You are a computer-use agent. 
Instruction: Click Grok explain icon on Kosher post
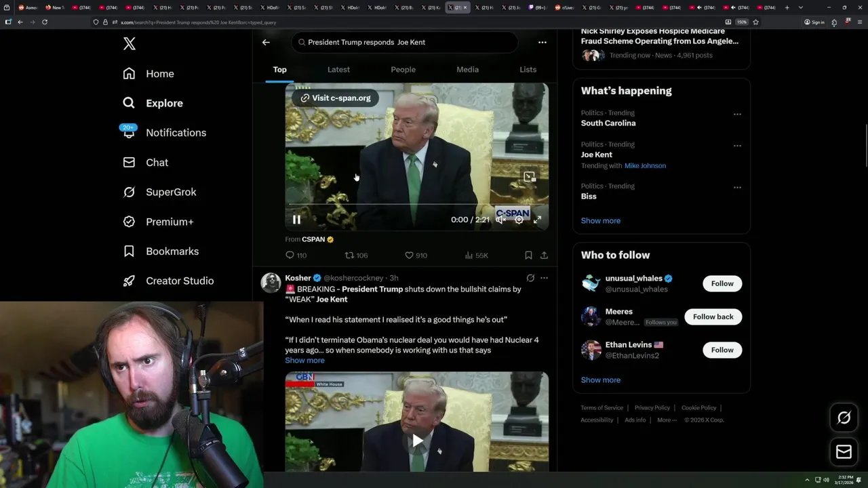tap(530, 278)
